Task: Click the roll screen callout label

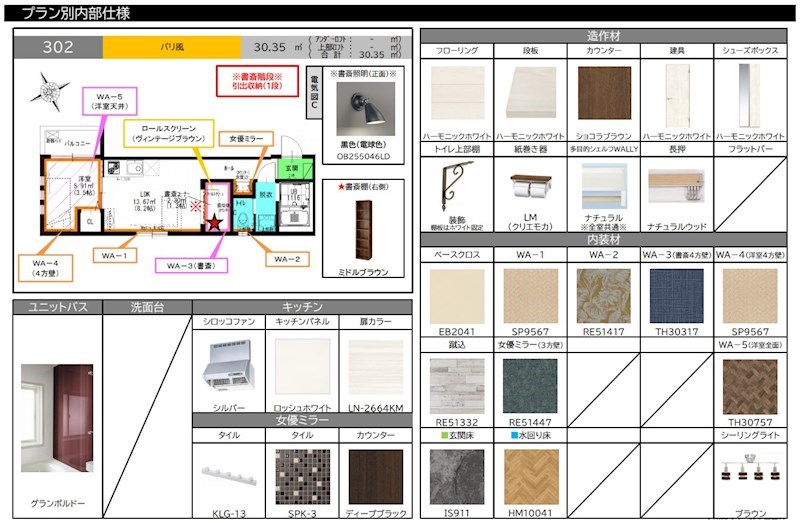Action: point(166,135)
